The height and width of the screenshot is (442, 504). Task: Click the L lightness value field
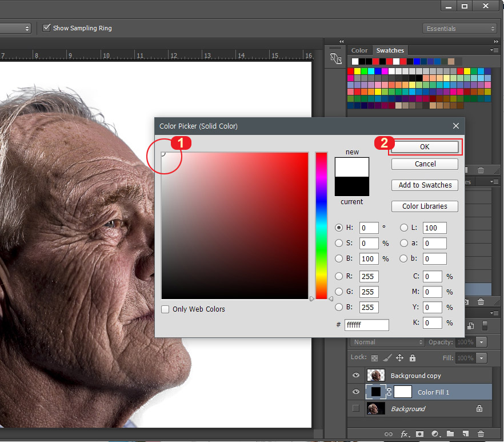click(434, 228)
